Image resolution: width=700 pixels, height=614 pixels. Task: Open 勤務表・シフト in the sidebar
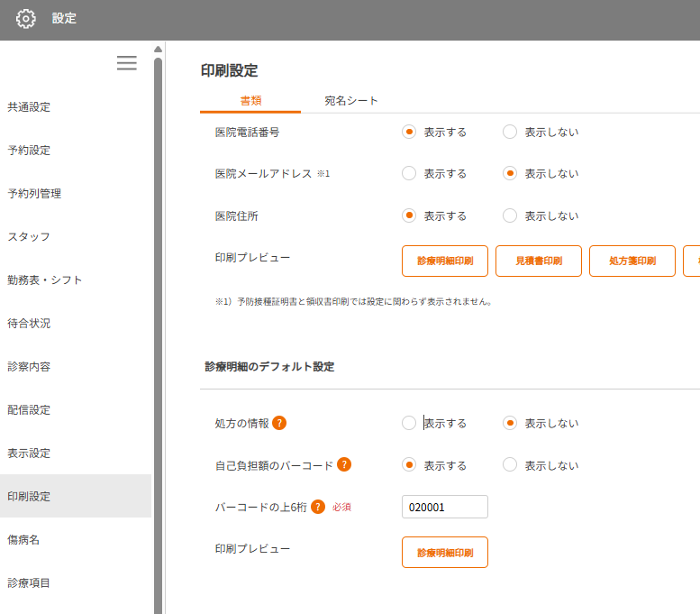click(x=45, y=280)
